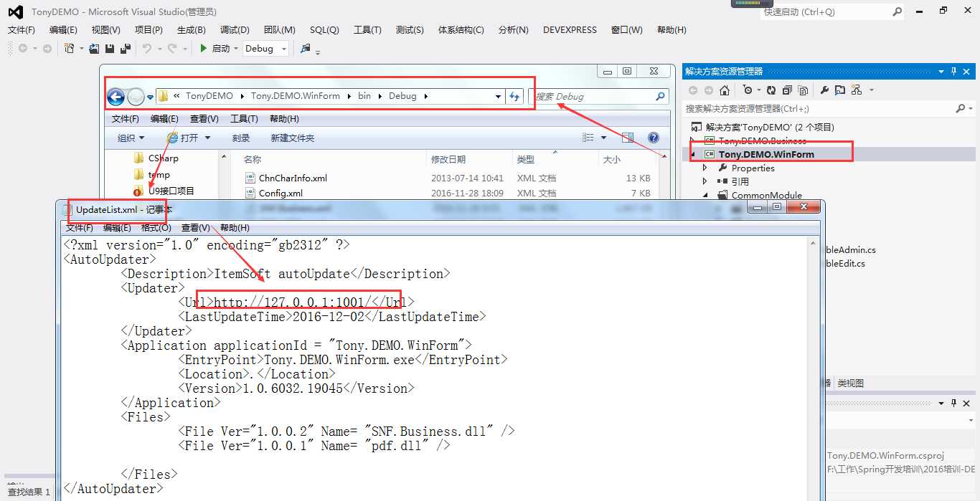The width and height of the screenshot is (980, 501).
Task: Open the SQL(Q) menu
Action: pos(324,29)
